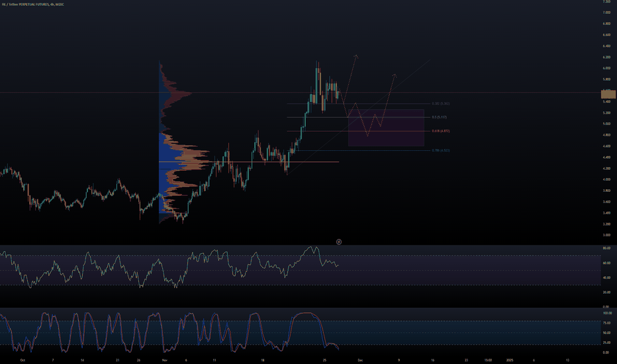
Task: Click the 60.00 level on the RSI axis
Action: coord(606,263)
